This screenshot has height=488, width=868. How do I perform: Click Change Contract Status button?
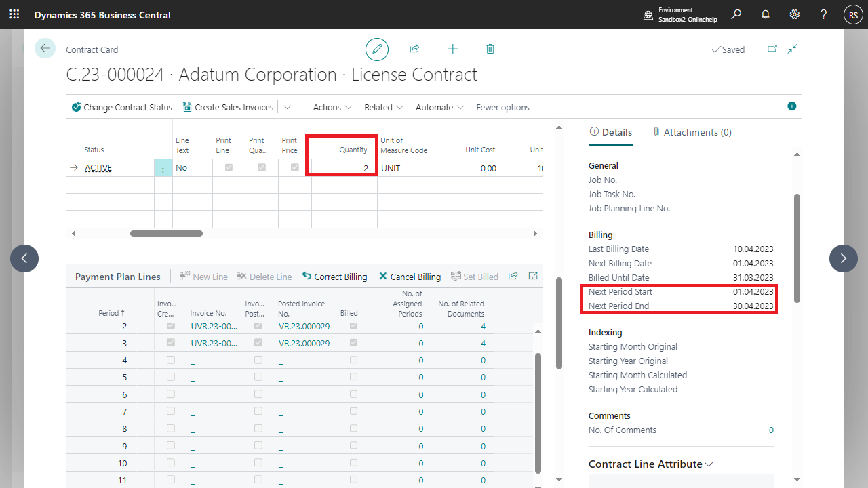click(121, 107)
